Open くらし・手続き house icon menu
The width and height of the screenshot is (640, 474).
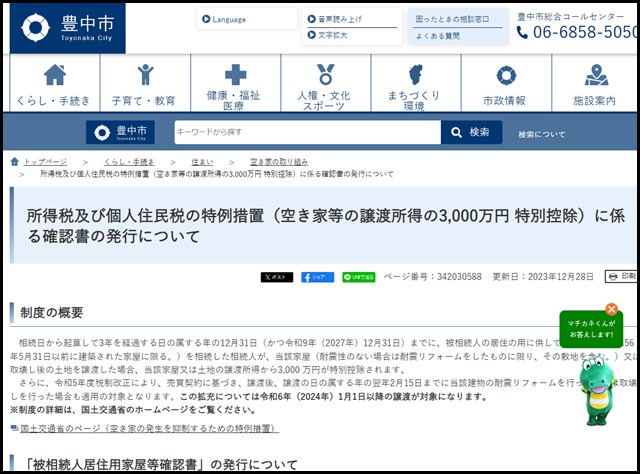[55, 83]
